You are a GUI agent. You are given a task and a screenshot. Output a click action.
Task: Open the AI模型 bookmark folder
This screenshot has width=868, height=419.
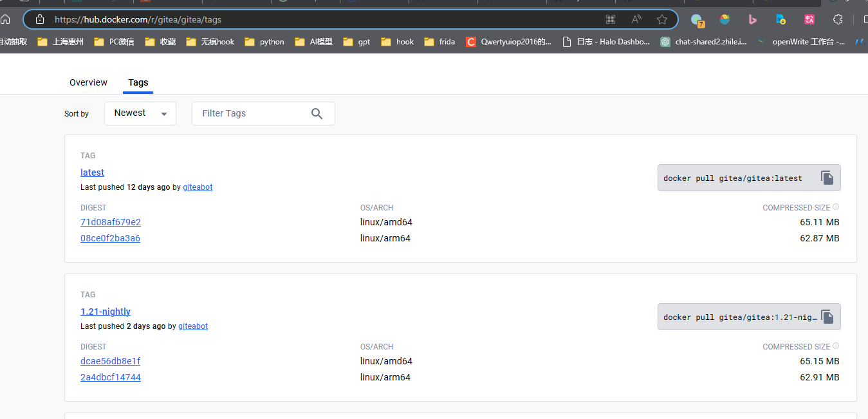(313, 42)
